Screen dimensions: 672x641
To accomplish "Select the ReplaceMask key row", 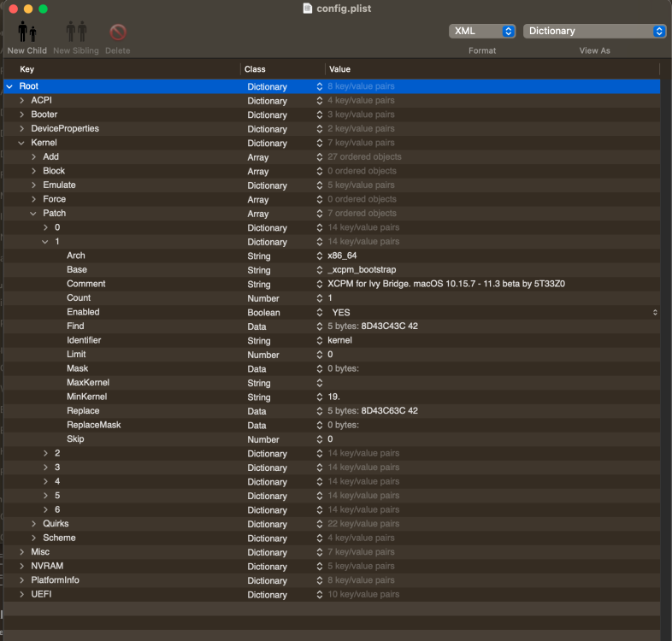I will [93, 425].
